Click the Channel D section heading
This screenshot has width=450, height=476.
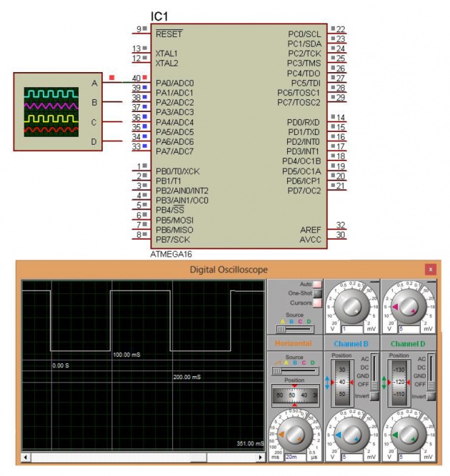[408, 344]
